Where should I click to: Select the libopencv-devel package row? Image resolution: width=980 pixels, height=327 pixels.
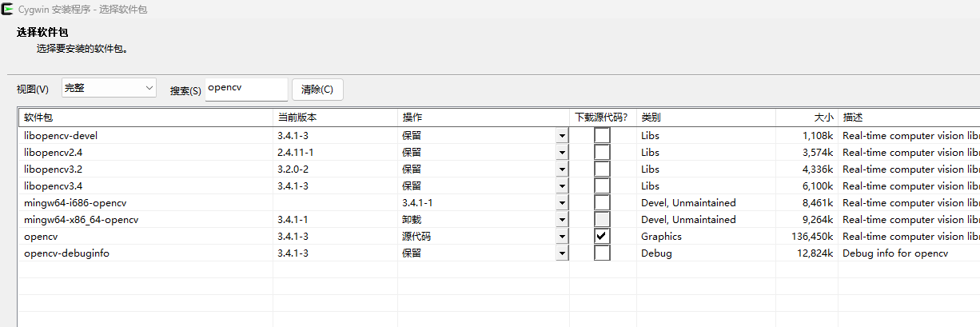point(500,136)
